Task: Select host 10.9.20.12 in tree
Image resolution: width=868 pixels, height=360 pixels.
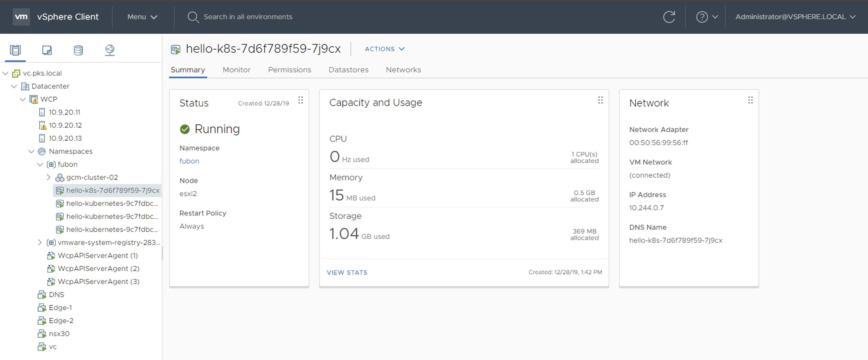Action: [x=65, y=125]
